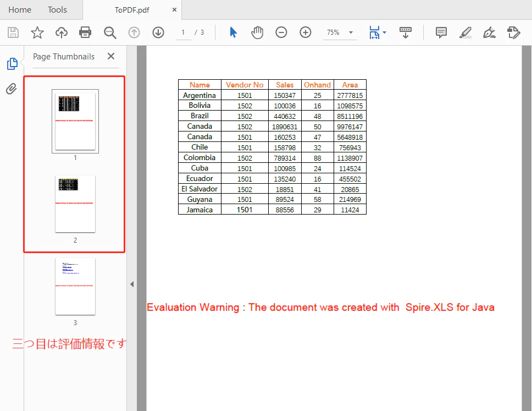Click the Argentina cell

199,95
